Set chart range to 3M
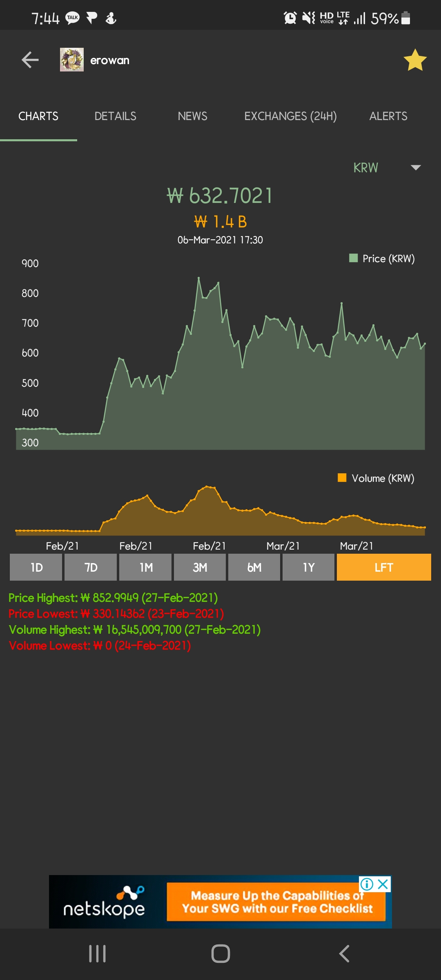 click(200, 567)
